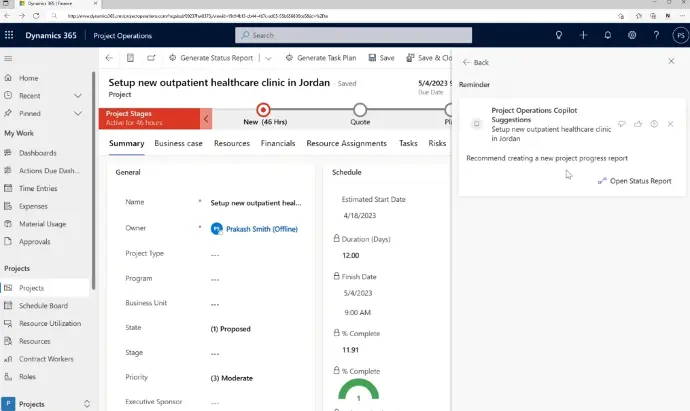Open Approvals in sidebar

[34, 241]
